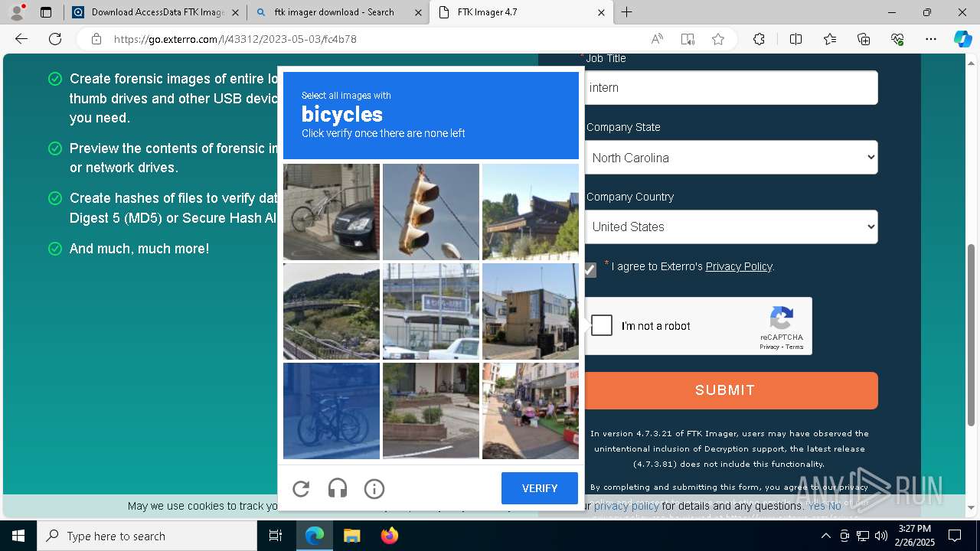980x551 pixels.
Task: Open File Explorer from taskbar
Action: click(x=351, y=536)
